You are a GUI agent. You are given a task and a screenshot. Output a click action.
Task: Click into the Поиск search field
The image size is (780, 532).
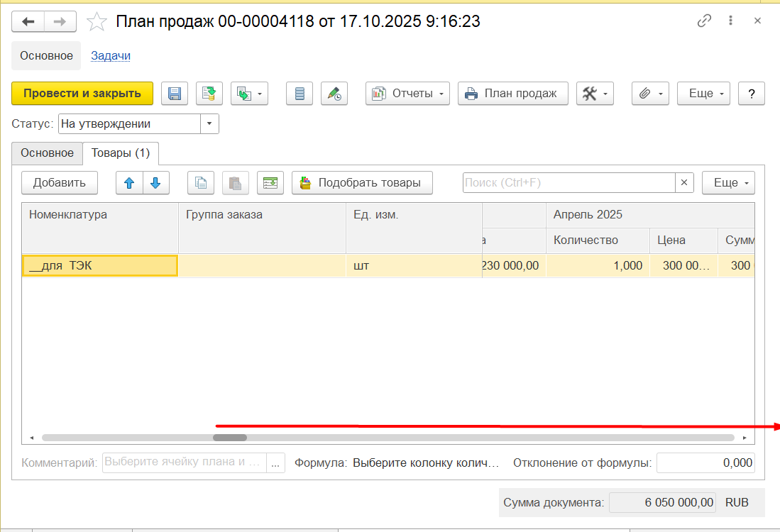coord(568,182)
